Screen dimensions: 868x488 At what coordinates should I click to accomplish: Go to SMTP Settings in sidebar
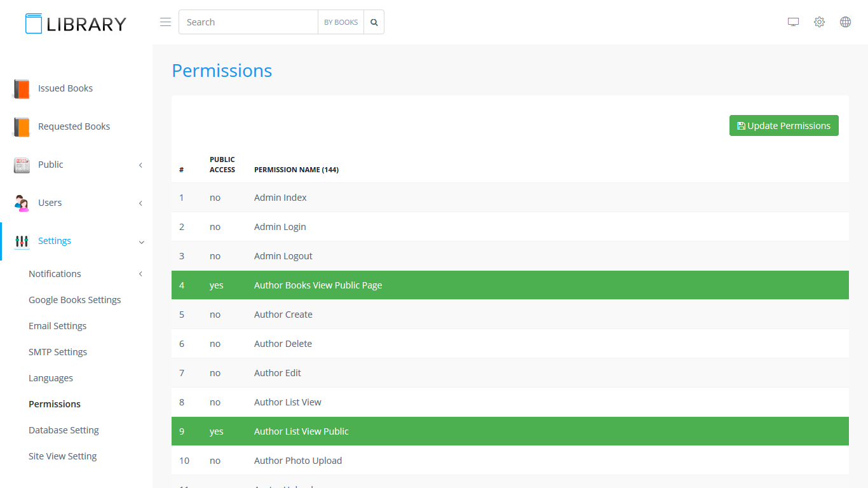[x=58, y=352]
